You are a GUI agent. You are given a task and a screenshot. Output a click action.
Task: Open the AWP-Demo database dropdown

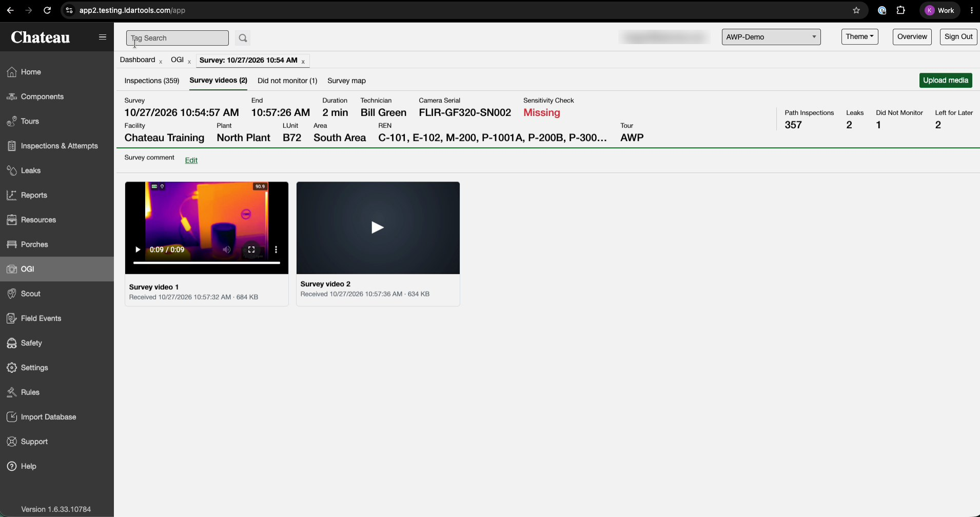771,37
